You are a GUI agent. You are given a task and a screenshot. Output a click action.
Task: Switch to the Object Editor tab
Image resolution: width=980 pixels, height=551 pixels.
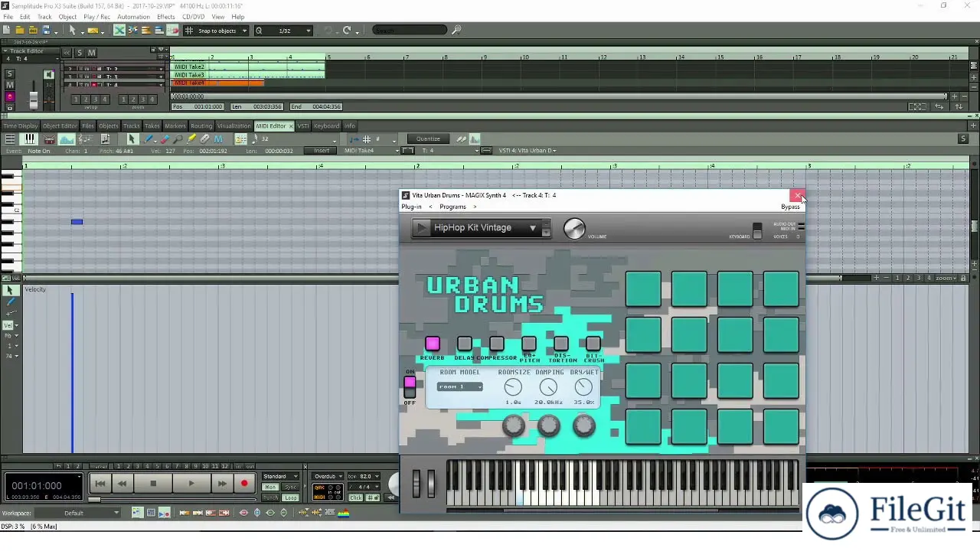pyautogui.click(x=60, y=126)
